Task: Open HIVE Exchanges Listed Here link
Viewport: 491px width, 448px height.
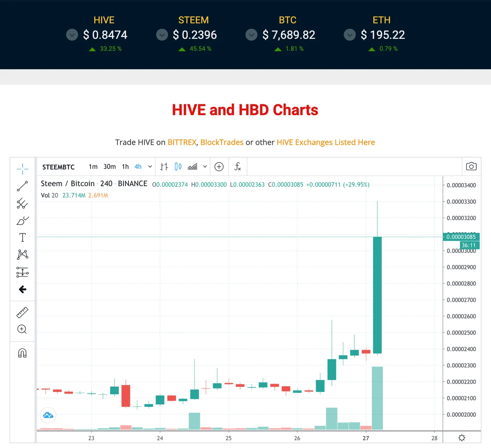Action: pos(326,142)
